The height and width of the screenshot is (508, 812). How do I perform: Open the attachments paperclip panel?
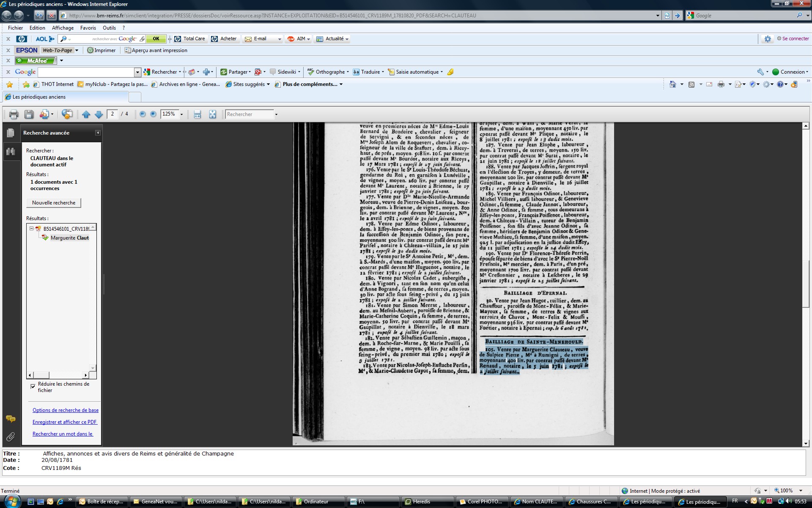click(x=11, y=436)
